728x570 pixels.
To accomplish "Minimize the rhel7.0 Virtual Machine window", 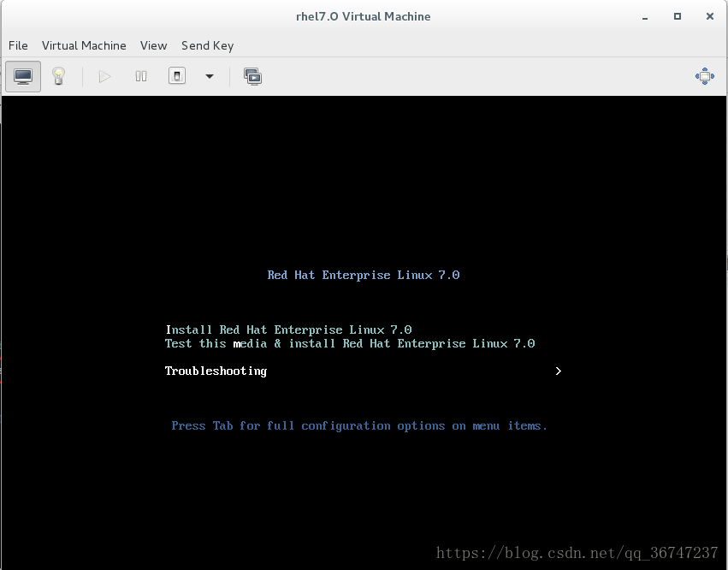I will [x=645, y=17].
